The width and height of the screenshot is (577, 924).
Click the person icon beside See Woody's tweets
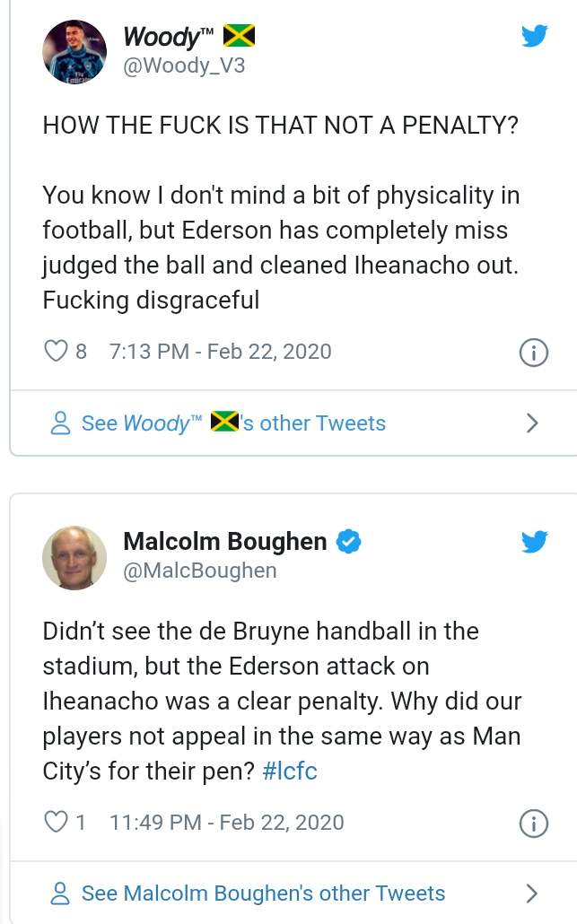pyautogui.click(x=61, y=423)
